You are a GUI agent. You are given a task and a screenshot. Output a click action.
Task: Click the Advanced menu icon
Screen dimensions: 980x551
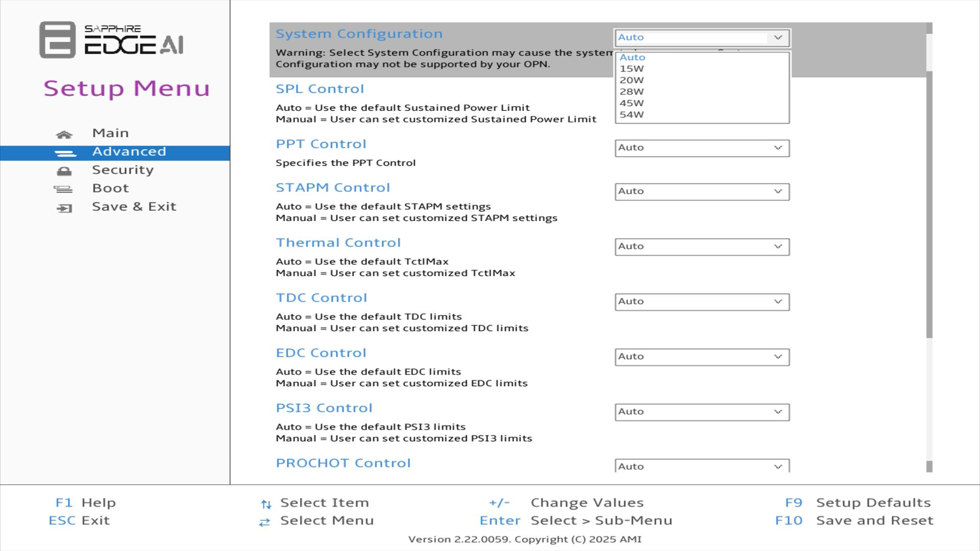pos(65,153)
